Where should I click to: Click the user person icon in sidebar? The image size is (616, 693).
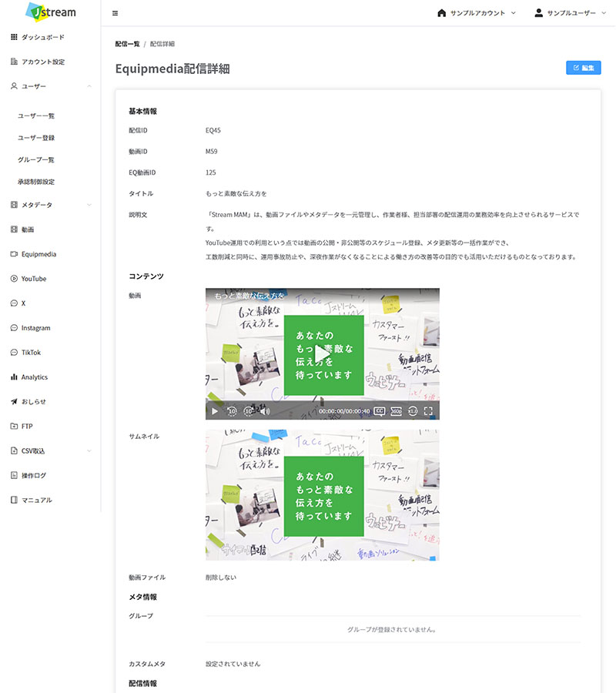14,86
